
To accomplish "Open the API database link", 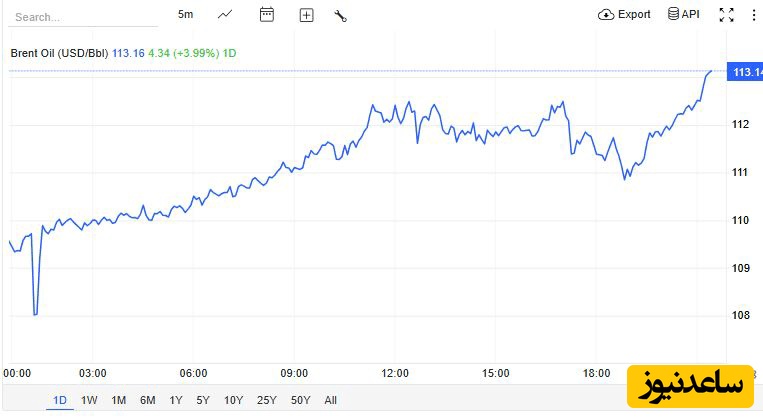I will (684, 14).
